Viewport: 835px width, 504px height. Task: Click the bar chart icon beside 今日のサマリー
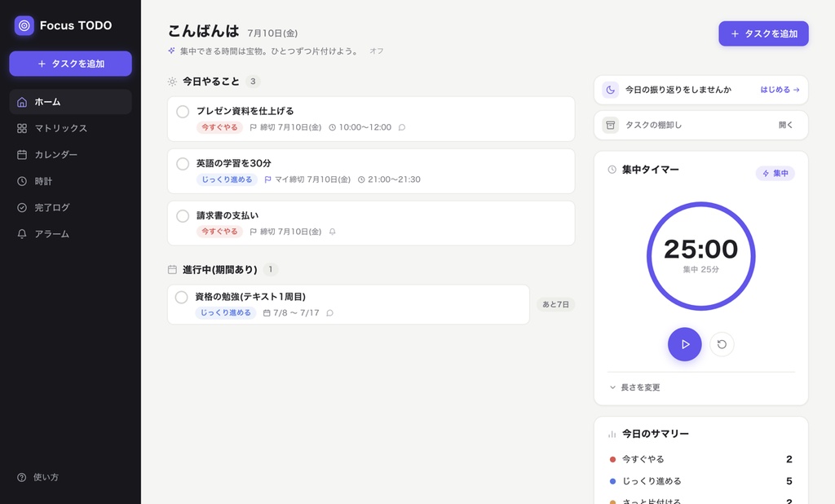tap(612, 434)
